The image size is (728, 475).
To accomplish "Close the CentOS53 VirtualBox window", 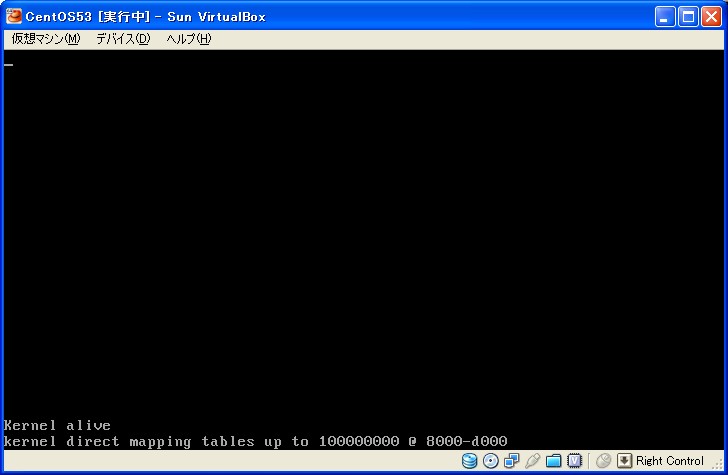I will (x=711, y=17).
